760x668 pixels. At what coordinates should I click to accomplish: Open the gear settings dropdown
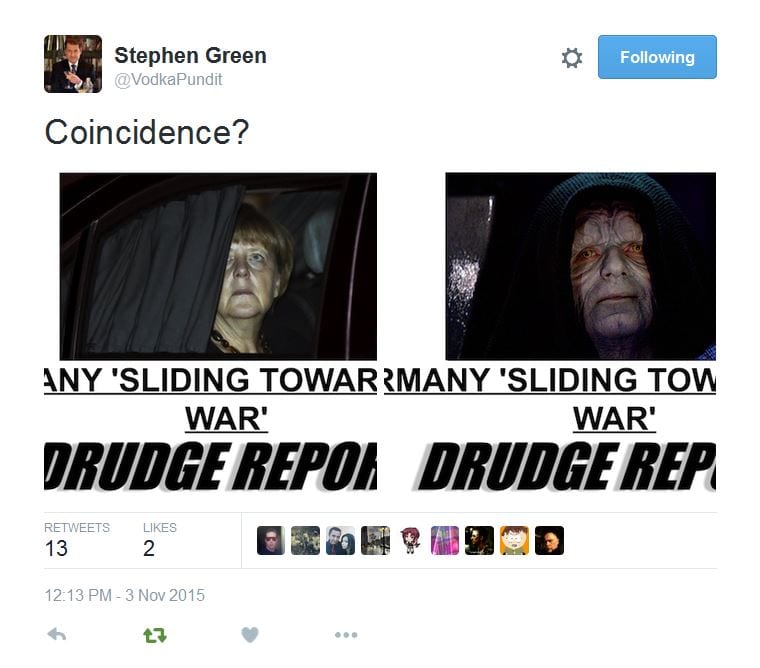pyautogui.click(x=572, y=58)
